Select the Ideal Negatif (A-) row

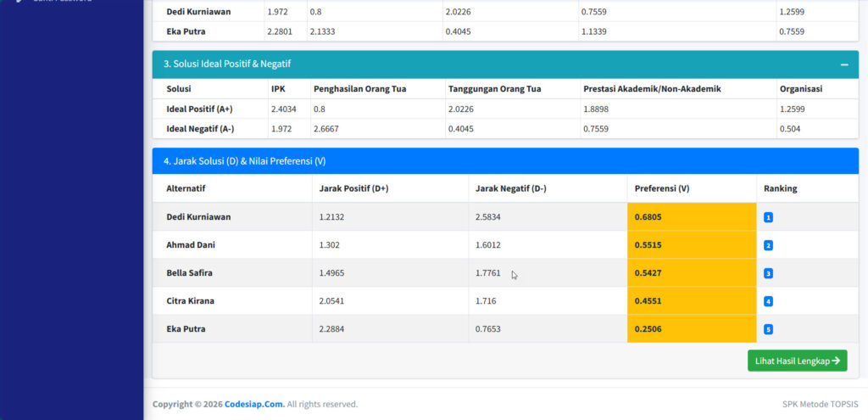point(200,128)
